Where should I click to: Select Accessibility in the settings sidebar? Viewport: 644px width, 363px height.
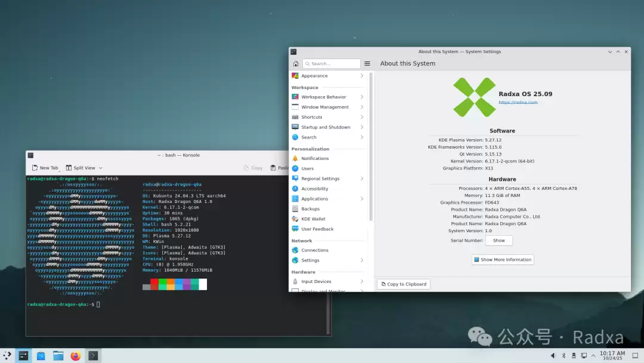click(x=314, y=189)
